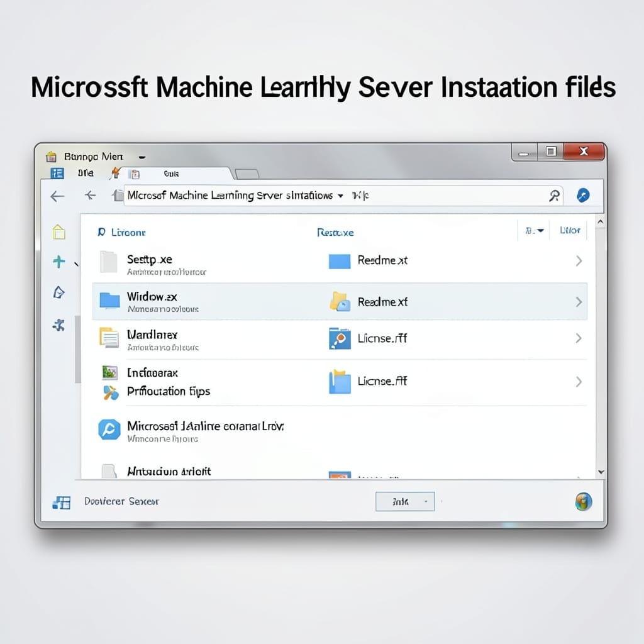Open the yellow home icon in sidebar
The width and height of the screenshot is (644, 644).
coord(59,231)
